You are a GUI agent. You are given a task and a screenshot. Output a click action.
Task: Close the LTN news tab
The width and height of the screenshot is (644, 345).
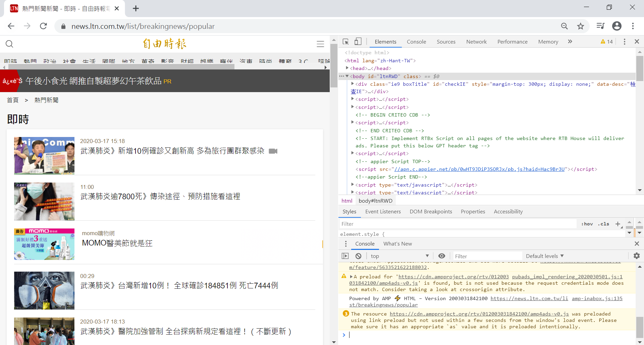[x=117, y=8]
